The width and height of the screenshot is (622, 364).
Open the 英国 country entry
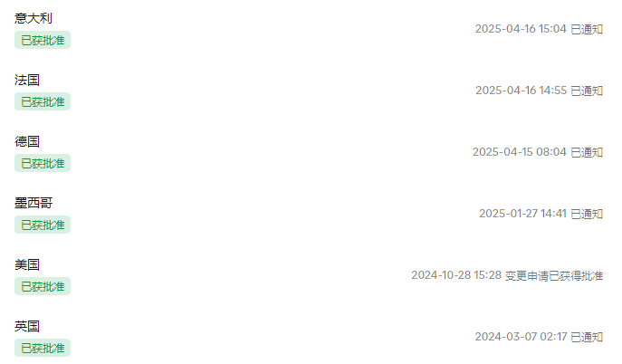tap(27, 326)
